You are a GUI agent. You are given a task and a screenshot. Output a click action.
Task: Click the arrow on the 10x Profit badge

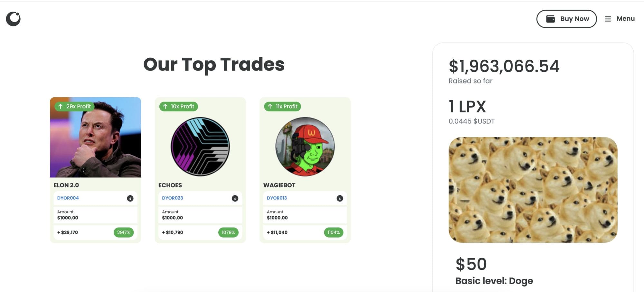[x=165, y=106]
